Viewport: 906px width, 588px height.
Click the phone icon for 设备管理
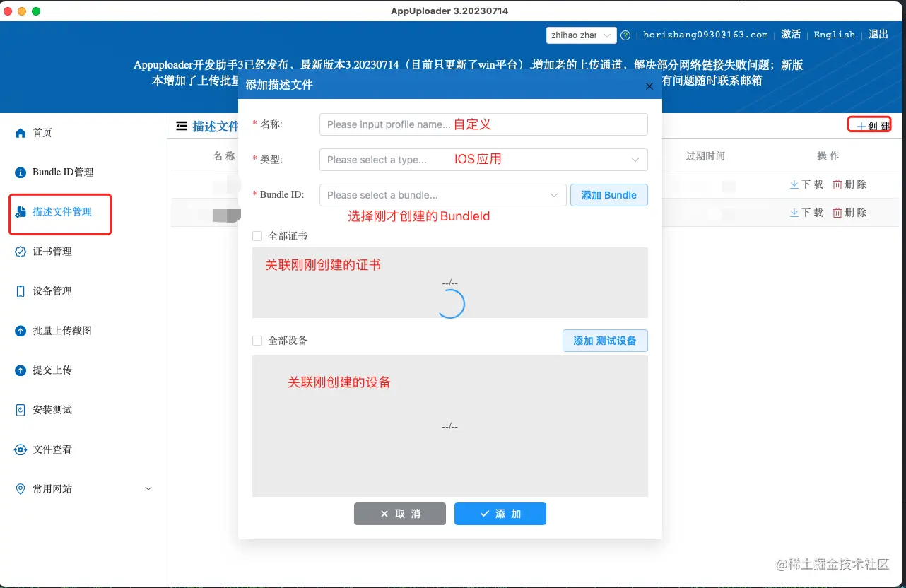click(x=20, y=291)
